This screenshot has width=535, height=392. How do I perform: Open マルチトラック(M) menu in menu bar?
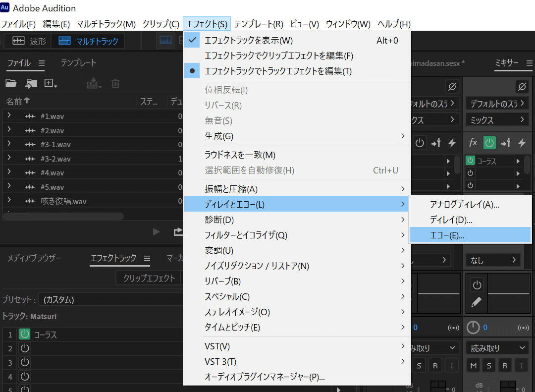click(x=106, y=24)
